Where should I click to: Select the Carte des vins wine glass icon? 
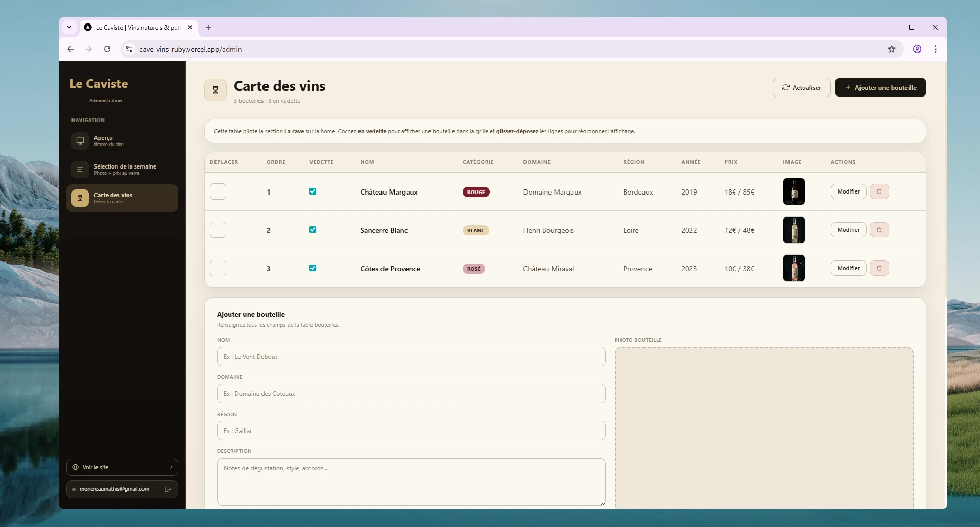coord(80,198)
